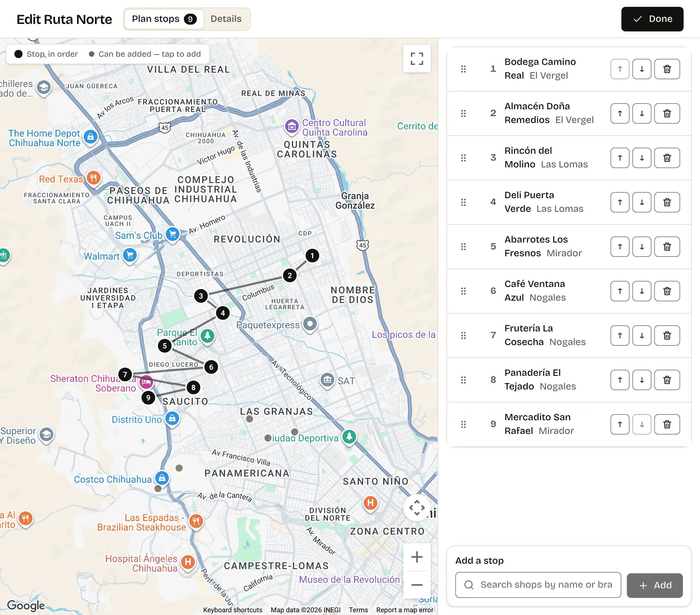This screenshot has height=615, width=700.
Task: Move Deli Puerta Verde down
Action: (x=642, y=202)
